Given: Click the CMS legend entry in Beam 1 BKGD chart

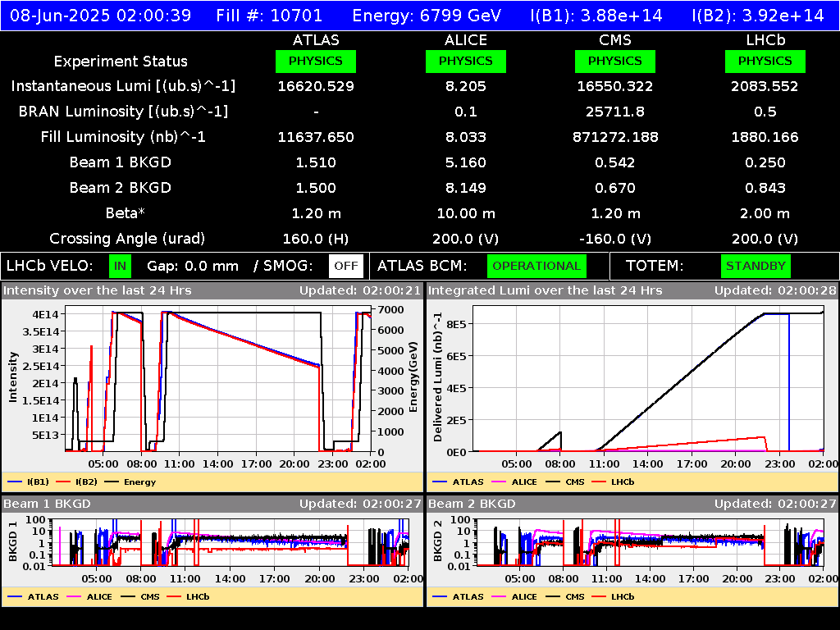Looking at the screenshot, I should (x=140, y=597).
